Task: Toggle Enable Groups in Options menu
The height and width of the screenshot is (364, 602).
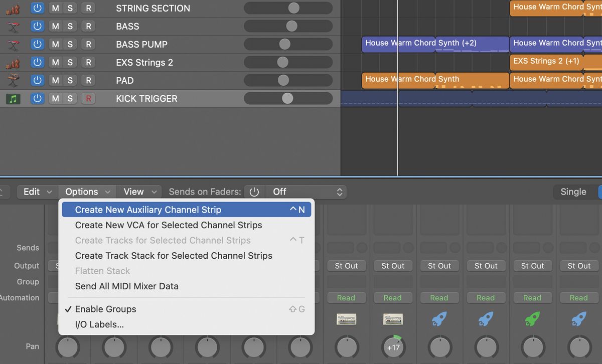Action: pyautogui.click(x=105, y=309)
